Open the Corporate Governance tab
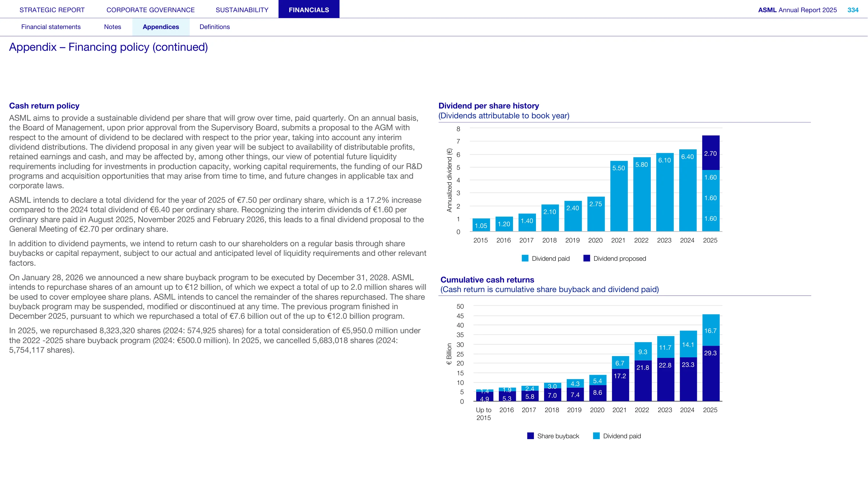The image size is (868, 489). (150, 10)
